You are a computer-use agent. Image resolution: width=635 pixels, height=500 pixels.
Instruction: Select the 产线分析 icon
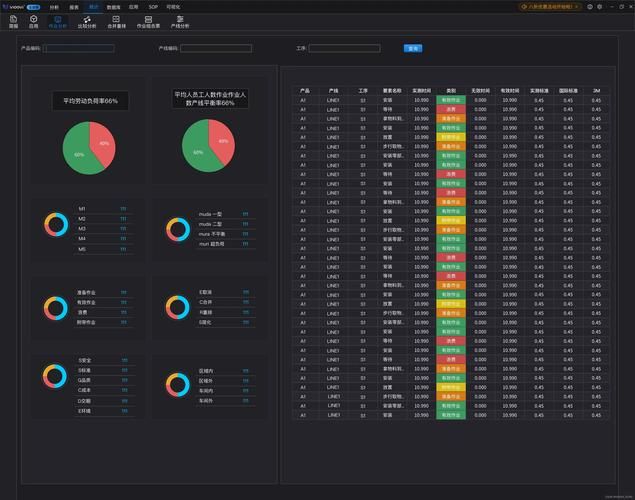[x=180, y=21]
